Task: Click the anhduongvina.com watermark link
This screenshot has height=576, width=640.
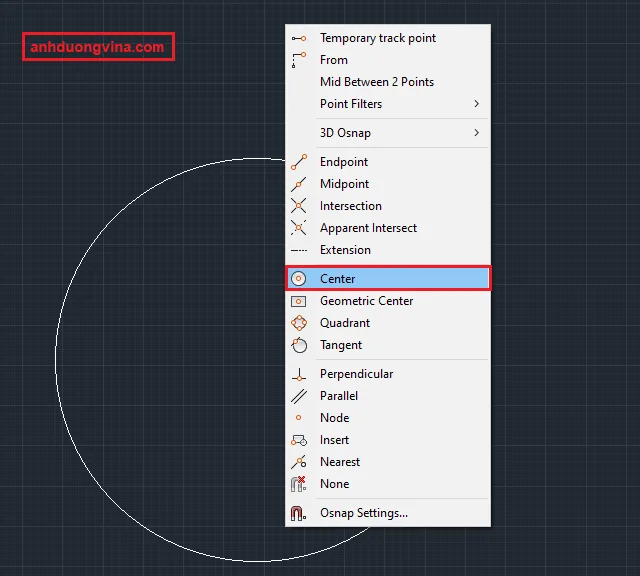Action: 98,47
